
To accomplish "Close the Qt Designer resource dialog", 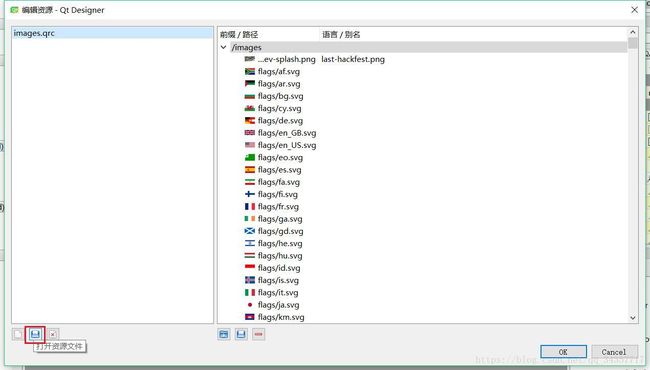I will click(x=634, y=10).
